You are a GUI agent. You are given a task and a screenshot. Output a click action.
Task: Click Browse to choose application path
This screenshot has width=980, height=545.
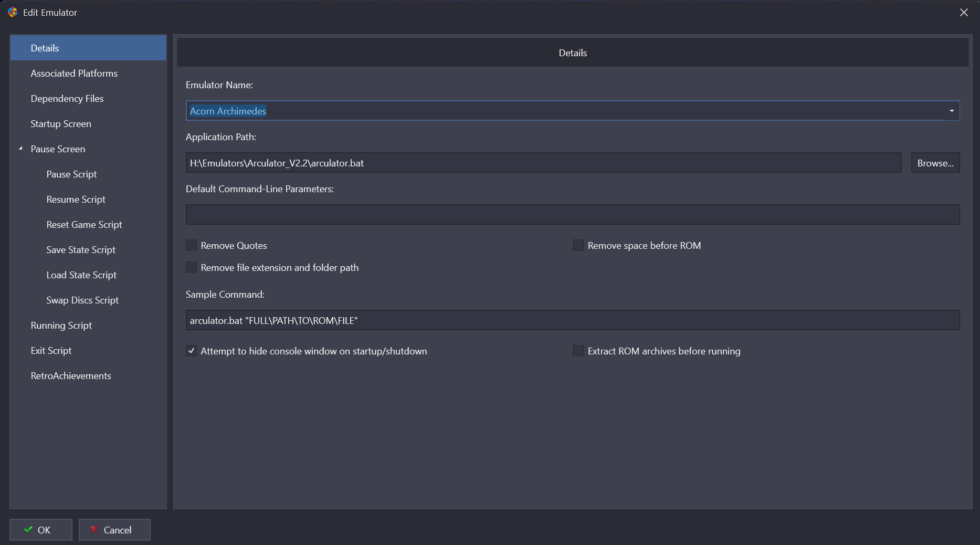click(935, 163)
